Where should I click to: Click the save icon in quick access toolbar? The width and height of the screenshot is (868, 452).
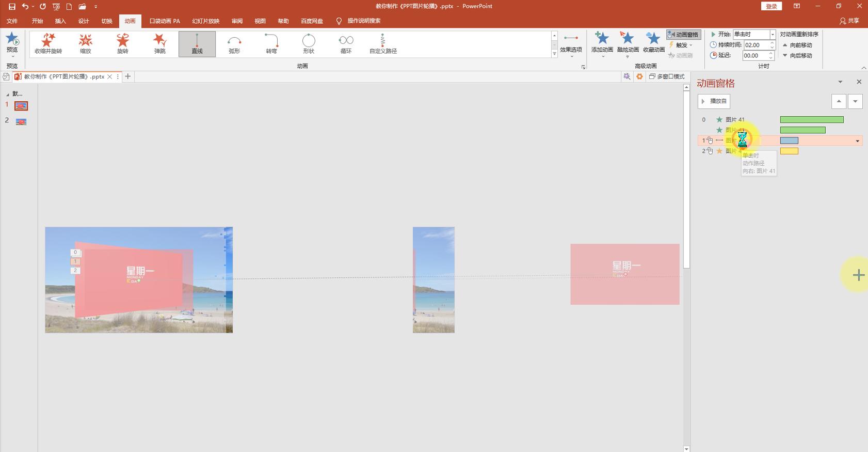click(12, 6)
